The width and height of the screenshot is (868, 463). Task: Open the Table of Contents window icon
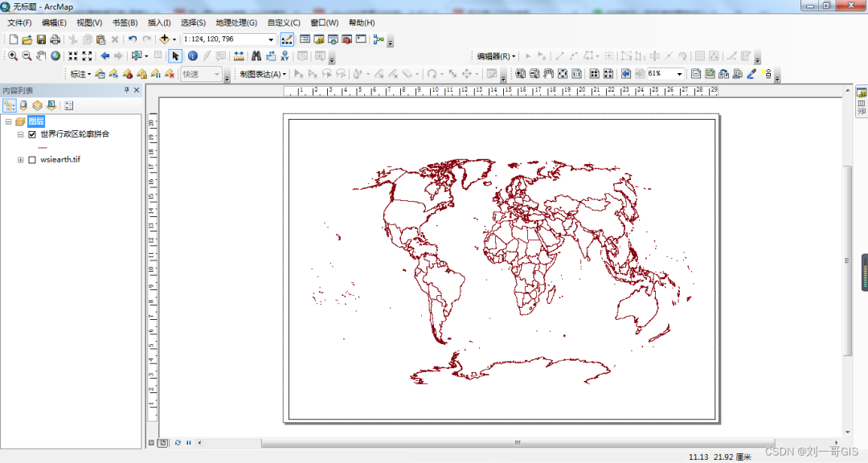(305, 39)
